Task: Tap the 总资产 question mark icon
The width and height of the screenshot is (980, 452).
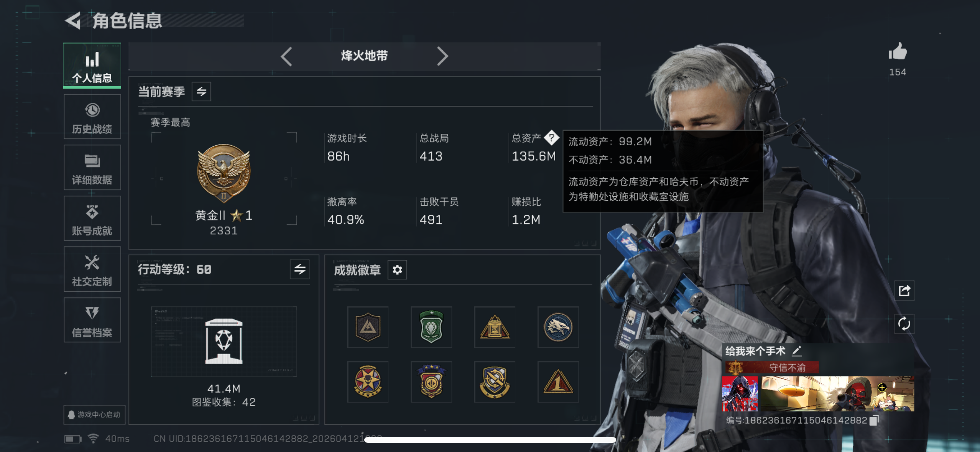Action: (551, 138)
